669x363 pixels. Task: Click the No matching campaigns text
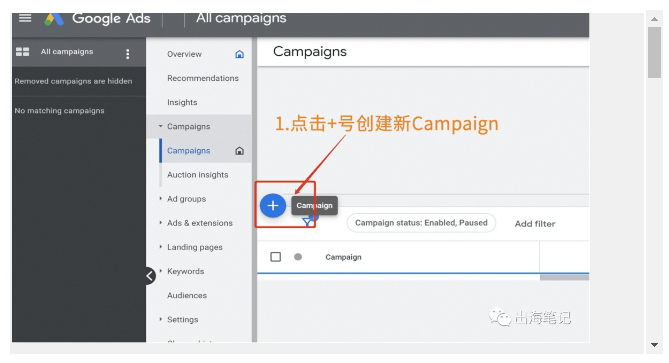click(59, 110)
